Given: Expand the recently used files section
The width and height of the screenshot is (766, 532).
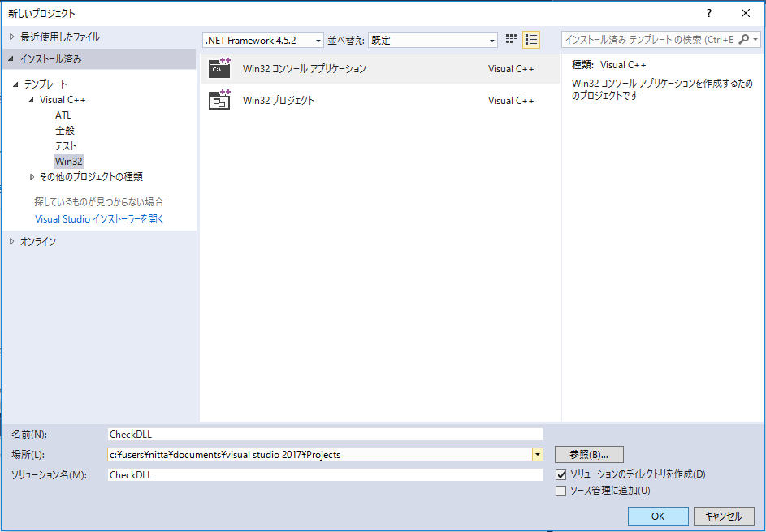Looking at the screenshot, I should click(11, 37).
